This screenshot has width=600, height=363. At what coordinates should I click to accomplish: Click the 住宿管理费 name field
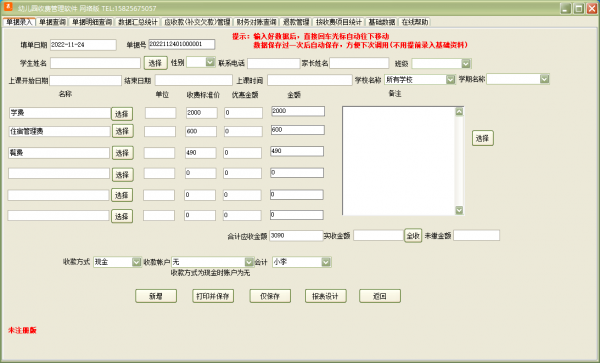(59, 132)
